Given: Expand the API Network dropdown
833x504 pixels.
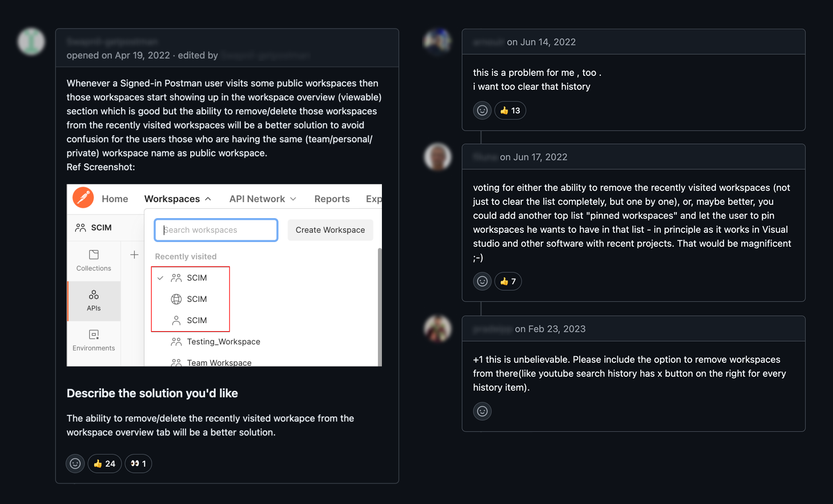Looking at the screenshot, I should [x=263, y=199].
